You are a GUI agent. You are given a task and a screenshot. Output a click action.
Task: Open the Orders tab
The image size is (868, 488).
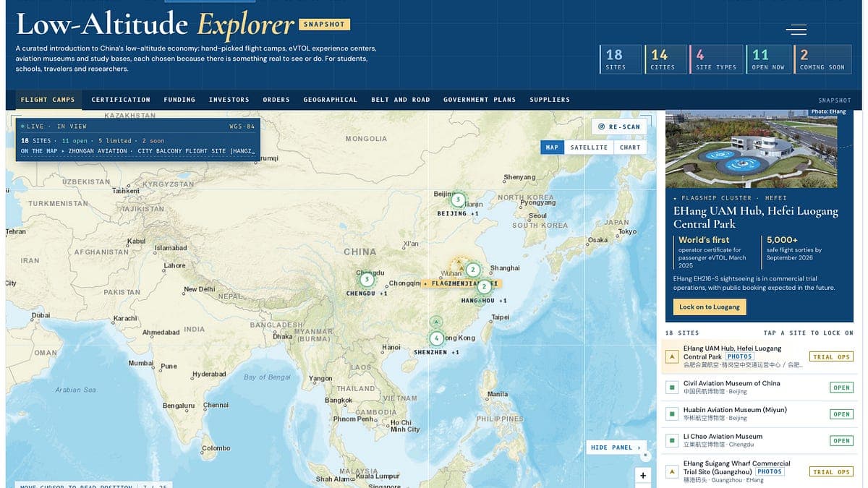[276, 100]
